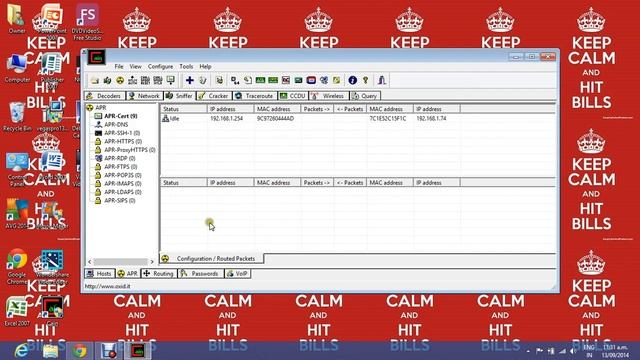This screenshot has width=640, height=360.
Task: Select APR-SIPS (0) in the tree
Action: (115, 200)
